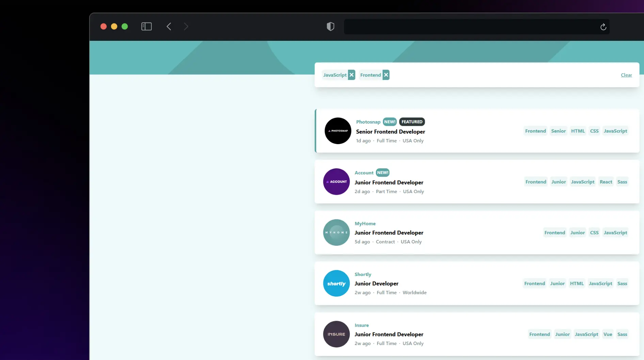The width and height of the screenshot is (644, 360).
Task: Filter by Sass tag on Account
Action: coord(622,182)
